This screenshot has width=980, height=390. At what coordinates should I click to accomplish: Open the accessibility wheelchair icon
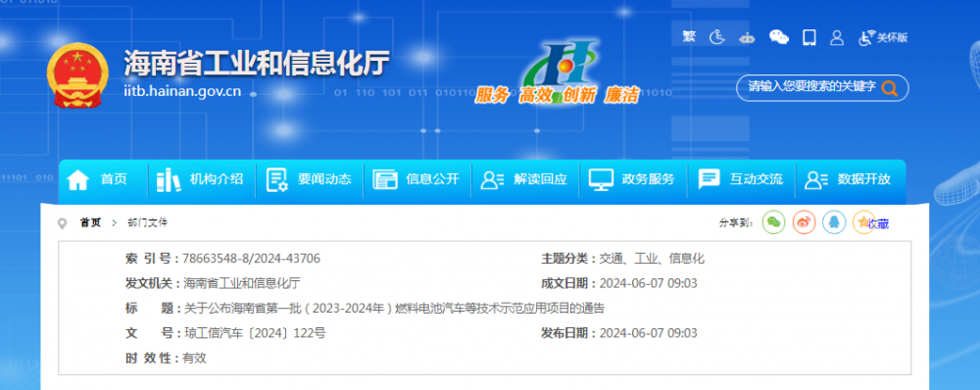(x=717, y=37)
